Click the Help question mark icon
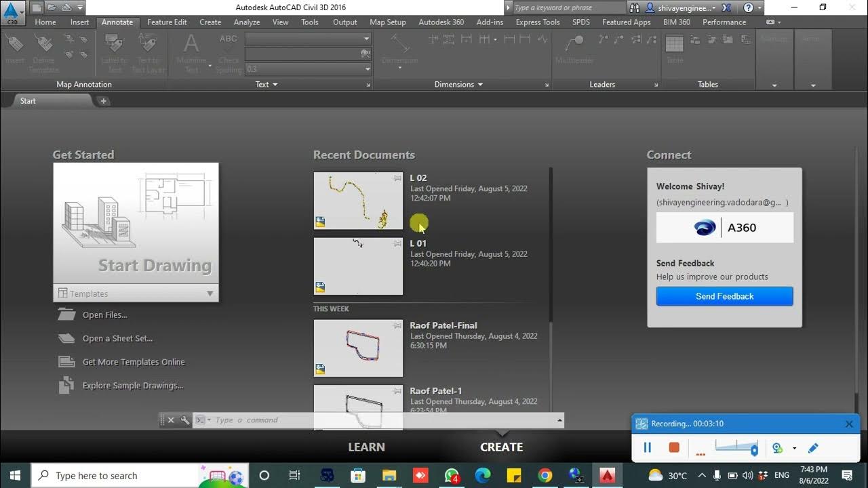This screenshot has width=868, height=488. point(748,7)
